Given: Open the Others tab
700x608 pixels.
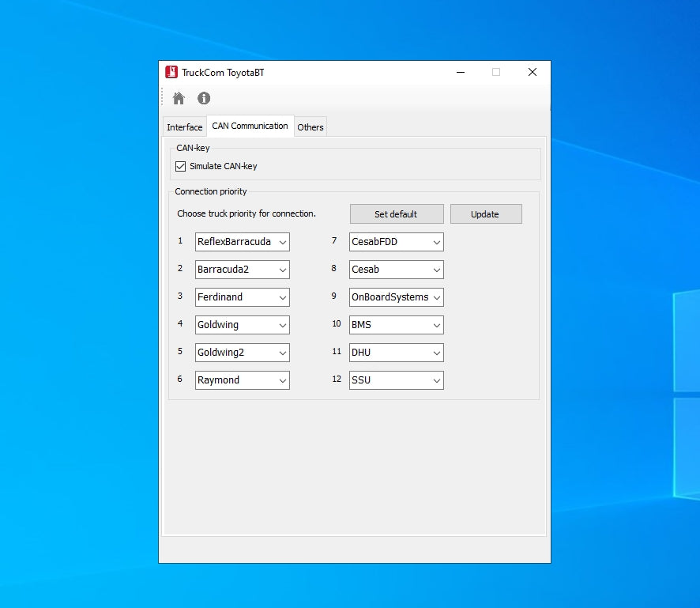Looking at the screenshot, I should tap(310, 127).
